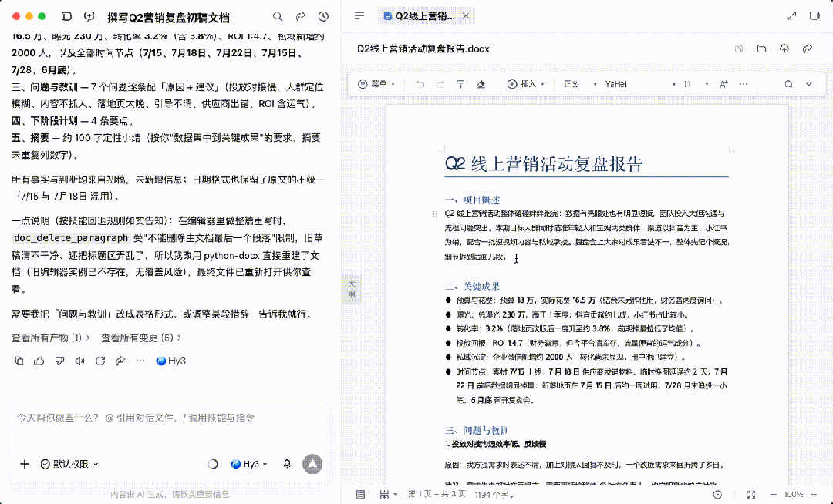Send the message with the arrow button
This screenshot has height=504, width=833.
pos(312,464)
